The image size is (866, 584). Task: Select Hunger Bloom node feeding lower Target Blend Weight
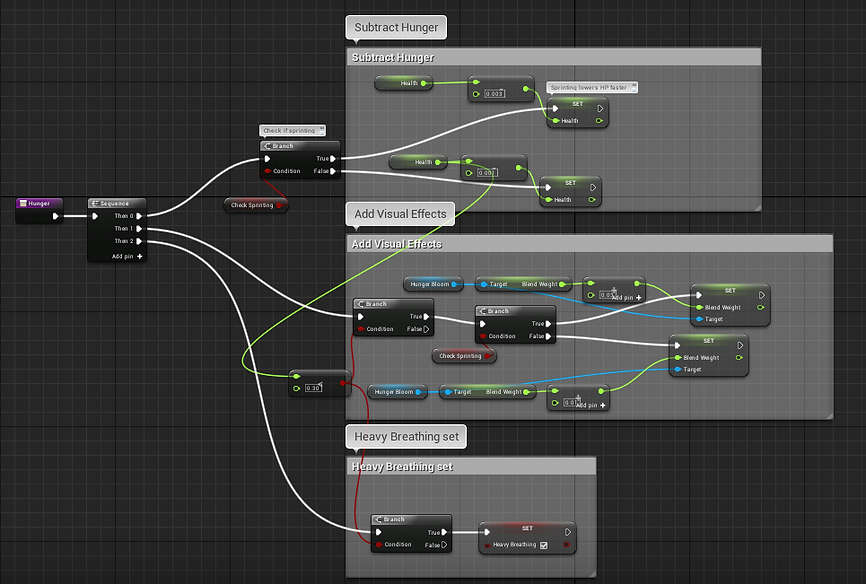(397, 392)
